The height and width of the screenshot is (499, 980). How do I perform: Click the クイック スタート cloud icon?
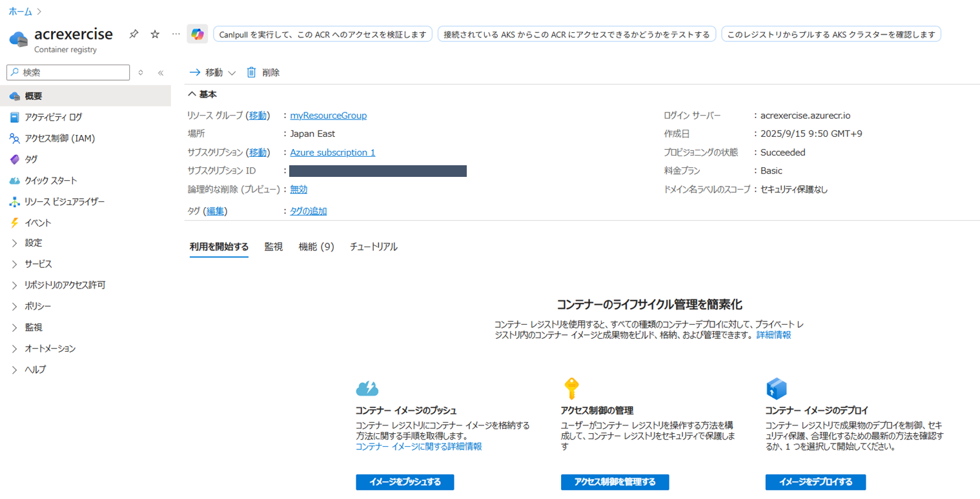tap(15, 181)
